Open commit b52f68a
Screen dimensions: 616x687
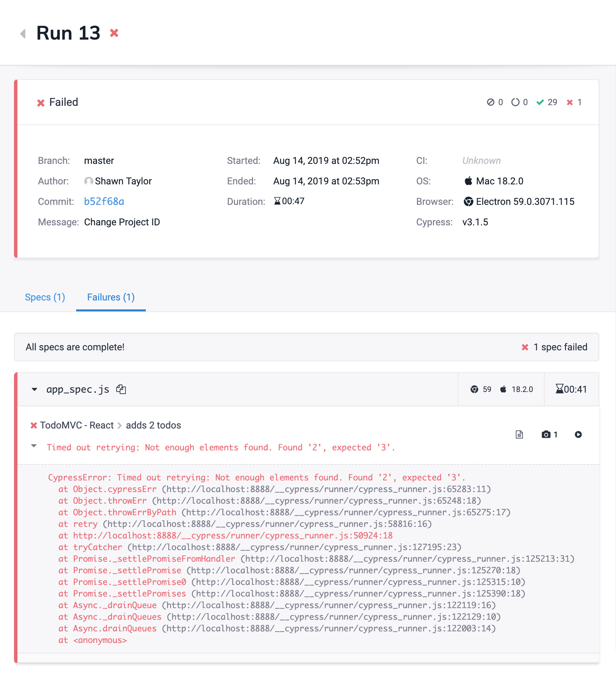tap(104, 201)
